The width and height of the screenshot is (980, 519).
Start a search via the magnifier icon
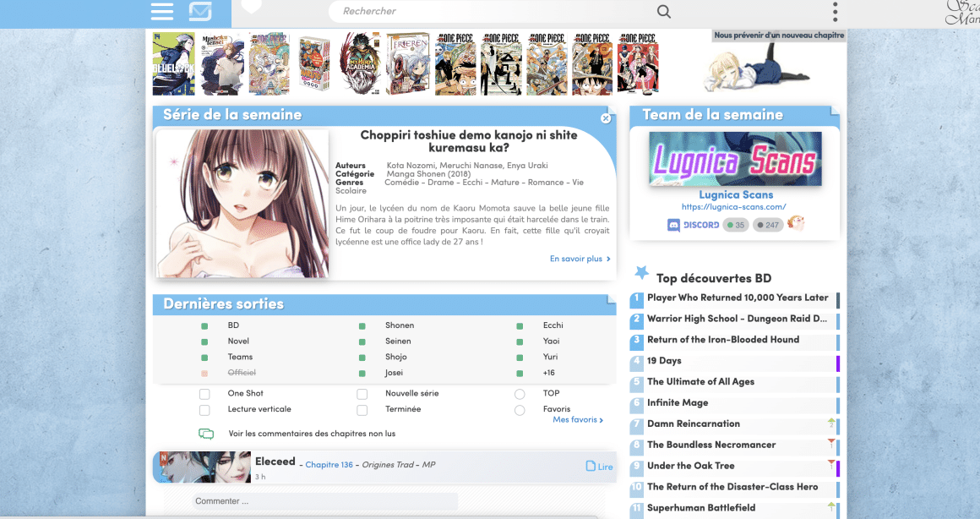pyautogui.click(x=663, y=12)
